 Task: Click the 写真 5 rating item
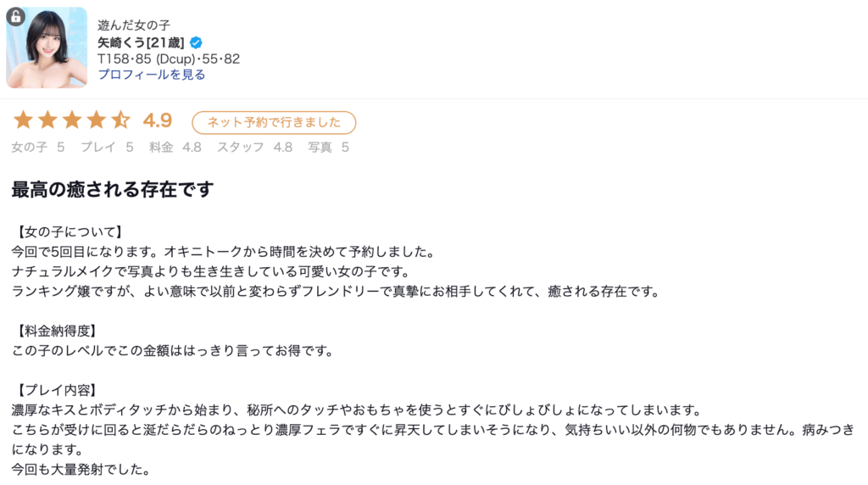pos(328,147)
